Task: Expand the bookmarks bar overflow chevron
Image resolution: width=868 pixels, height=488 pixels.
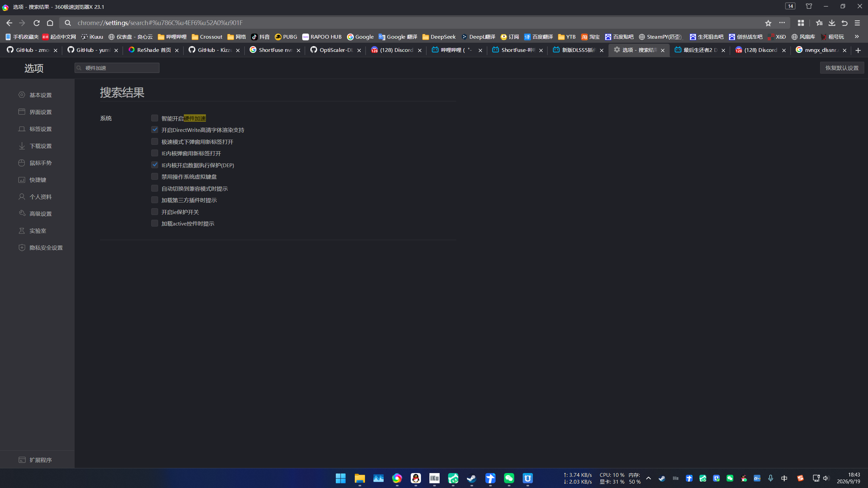Action: (856, 37)
